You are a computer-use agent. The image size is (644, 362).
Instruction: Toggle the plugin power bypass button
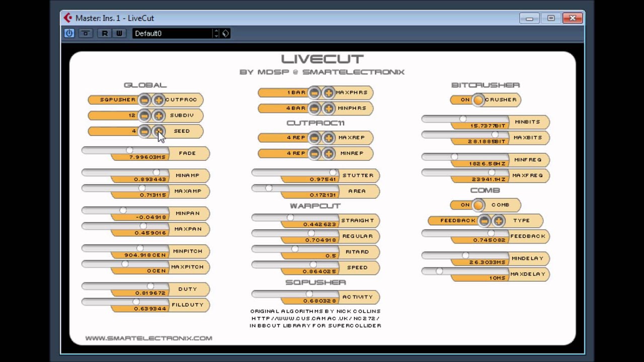pos(69,33)
